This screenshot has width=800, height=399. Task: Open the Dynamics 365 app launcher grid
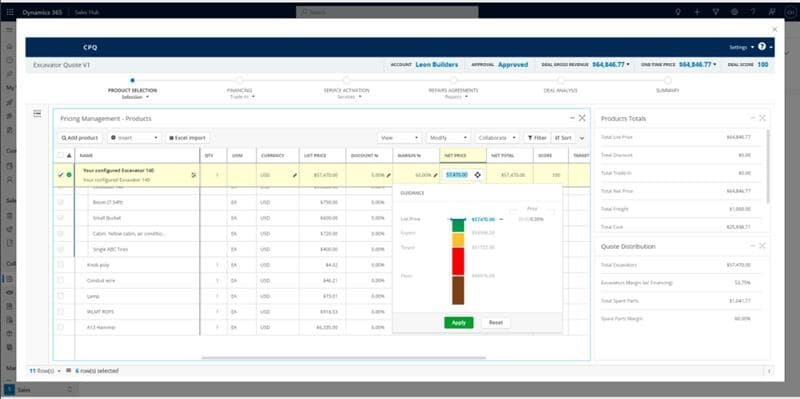pyautogui.click(x=10, y=12)
